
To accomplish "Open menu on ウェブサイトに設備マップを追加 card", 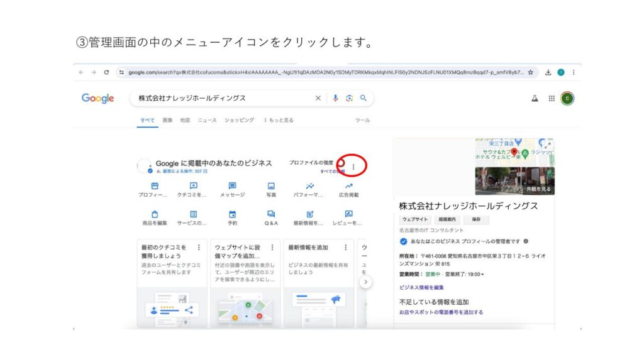I will [x=272, y=248].
